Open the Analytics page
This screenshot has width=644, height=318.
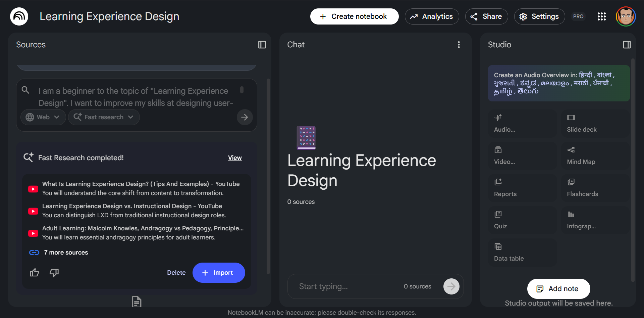tap(432, 16)
